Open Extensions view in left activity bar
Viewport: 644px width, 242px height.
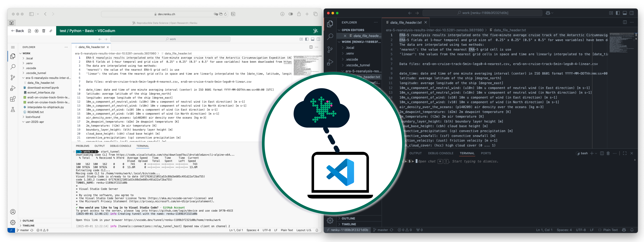(x=13, y=99)
